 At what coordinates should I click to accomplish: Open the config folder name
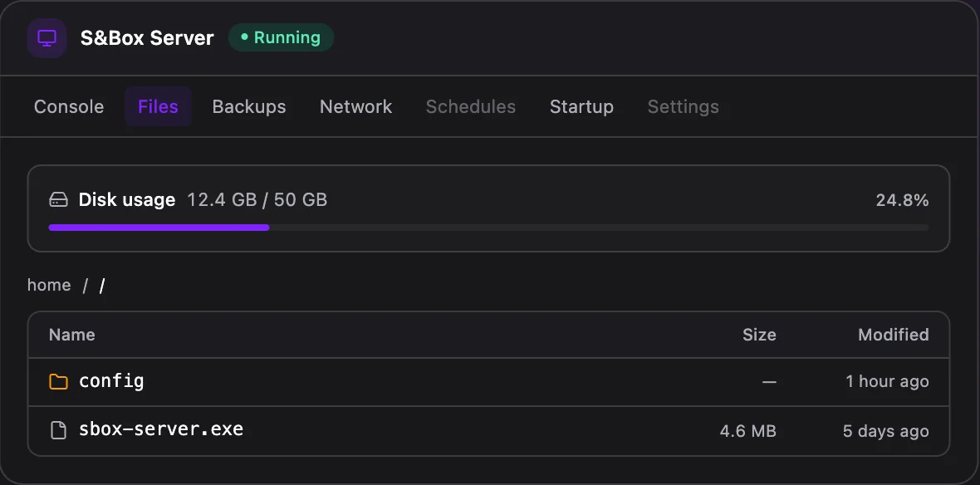pos(111,381)
